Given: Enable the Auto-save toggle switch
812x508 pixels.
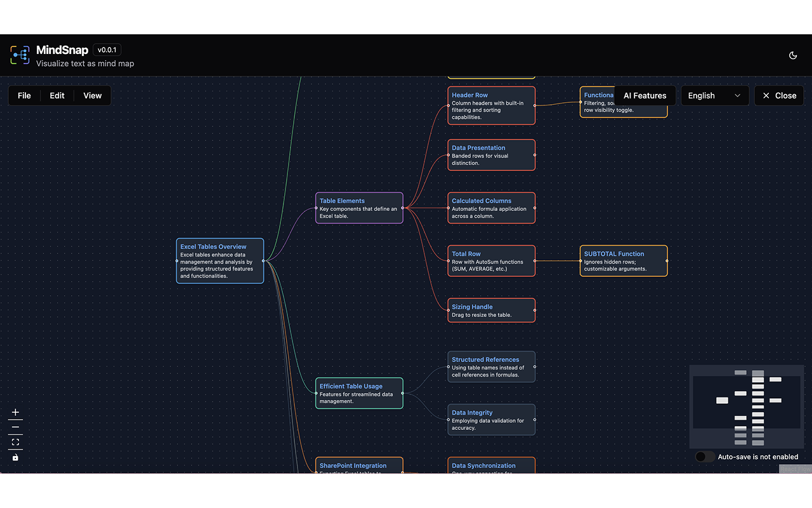Looking at the screenshot, I should click(704, 456).
